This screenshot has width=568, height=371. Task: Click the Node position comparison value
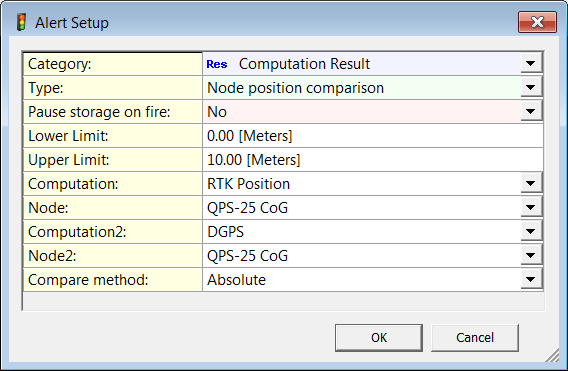(295, 88)
